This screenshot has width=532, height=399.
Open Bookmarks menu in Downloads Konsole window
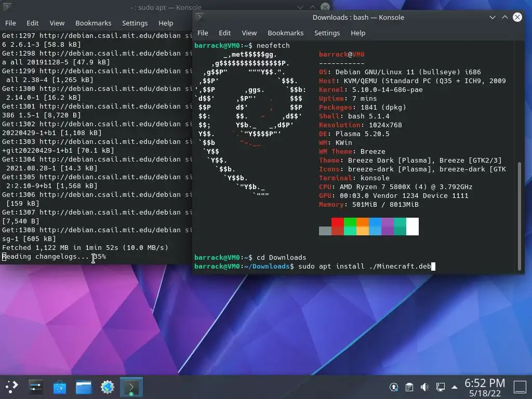[285, 33]
